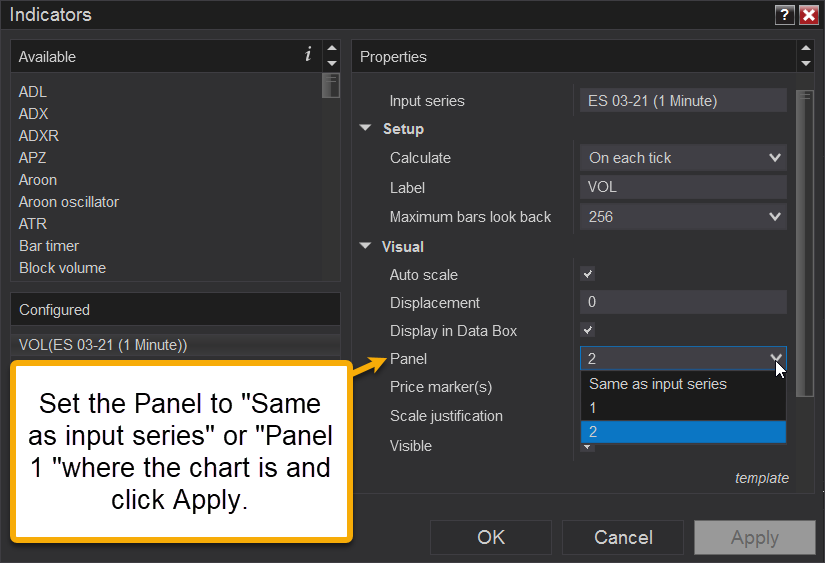Image resolution: width=825 pixels, height=563 pixels.
Task: Click the Available panel scroll down arrow
Action: pyautogui.click(x=331, y=64)
